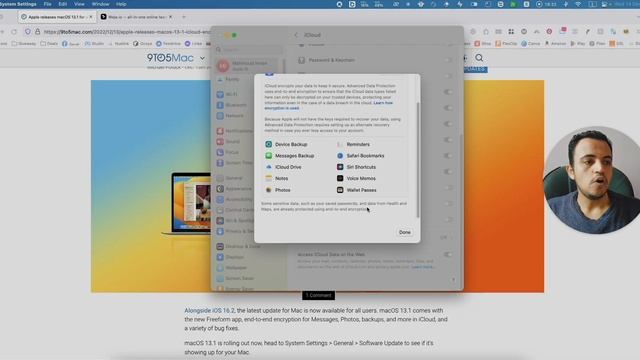Expand the chevron next to 9to5Mac logo
The height and width of the screenshot is (360, 640).
[x=202, y=58]
